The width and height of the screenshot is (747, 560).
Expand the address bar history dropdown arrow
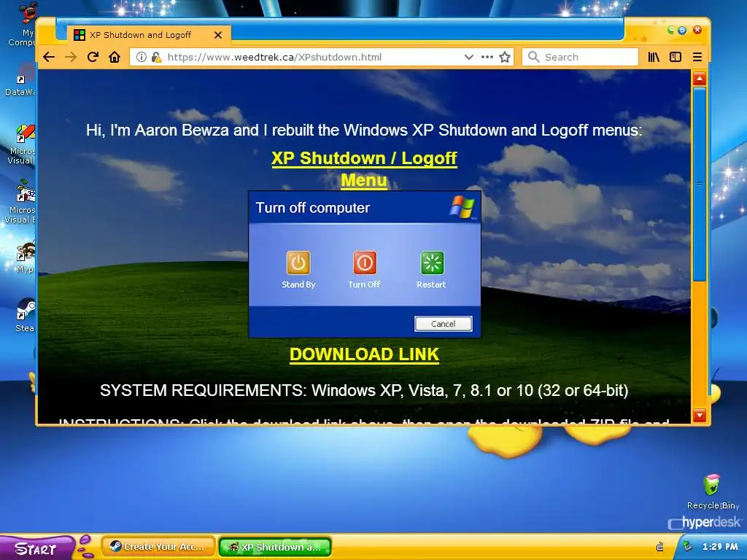pyautogui.click(x=469, y=57)
